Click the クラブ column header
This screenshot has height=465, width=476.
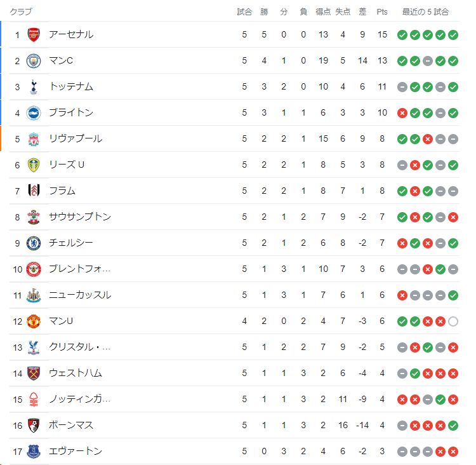pos(21,11)
